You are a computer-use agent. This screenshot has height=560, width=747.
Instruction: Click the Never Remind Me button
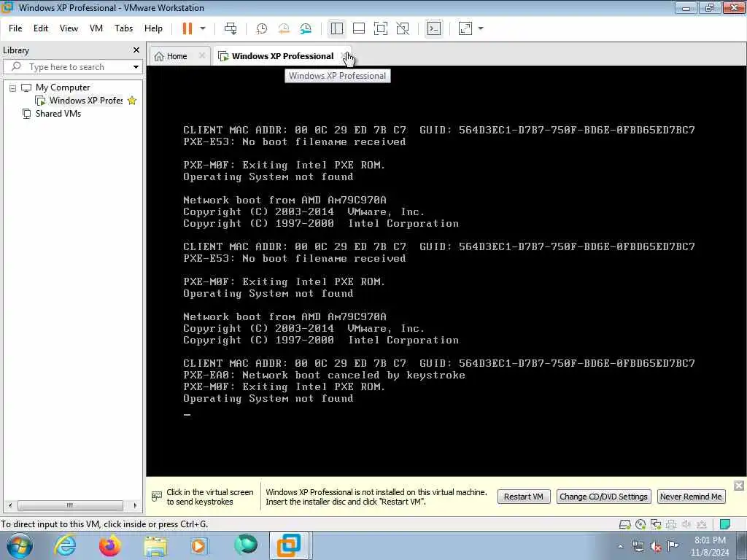(691, 497)
